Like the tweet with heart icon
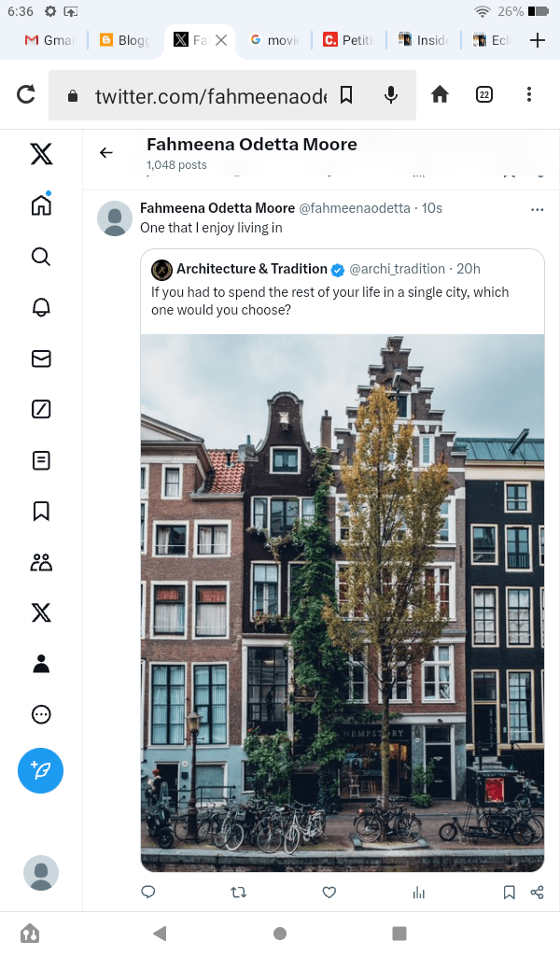 pyautogui.click(x=329, y=893)
